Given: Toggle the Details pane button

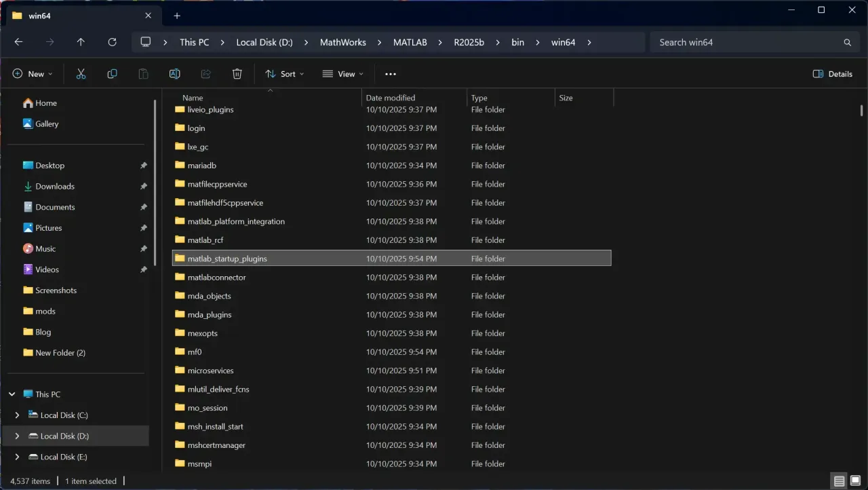Looking at the screenshot, I should tap(833, 74).
